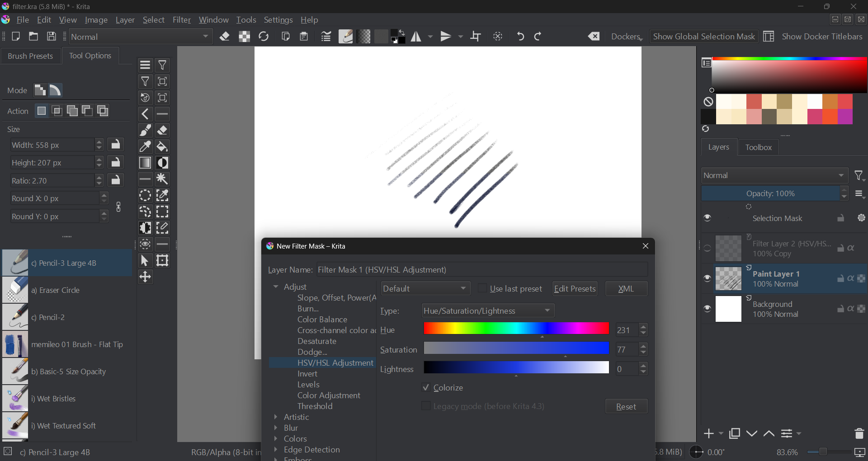Select the Levels filter in list
This screenshot has width=868, height=461.
pyautogui.click(x=308, y=385)
